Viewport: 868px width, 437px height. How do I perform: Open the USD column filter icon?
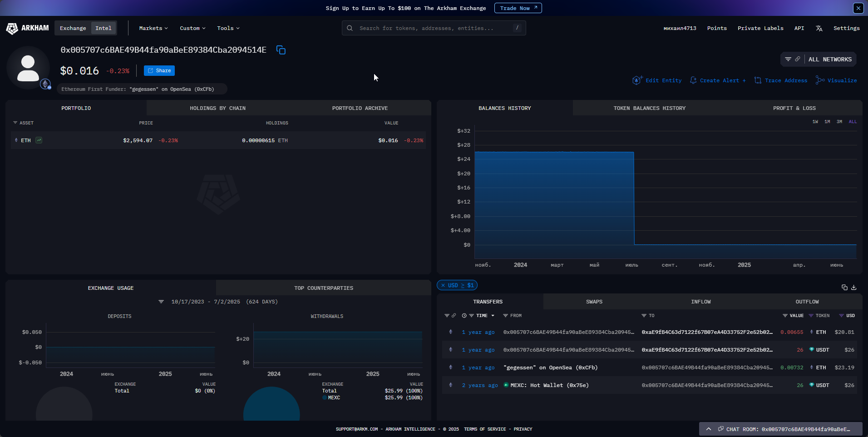click(841, 316)
